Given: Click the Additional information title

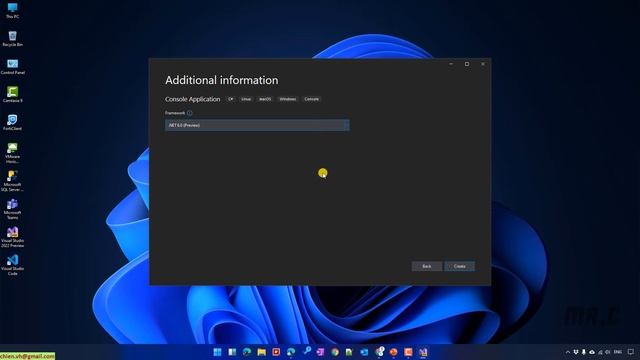Looking at the screenshot, I should point(222,80).
